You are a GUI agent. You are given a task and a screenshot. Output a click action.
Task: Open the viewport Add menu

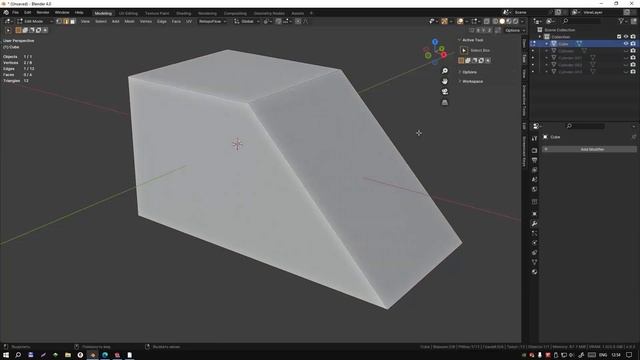pos(116,21)
